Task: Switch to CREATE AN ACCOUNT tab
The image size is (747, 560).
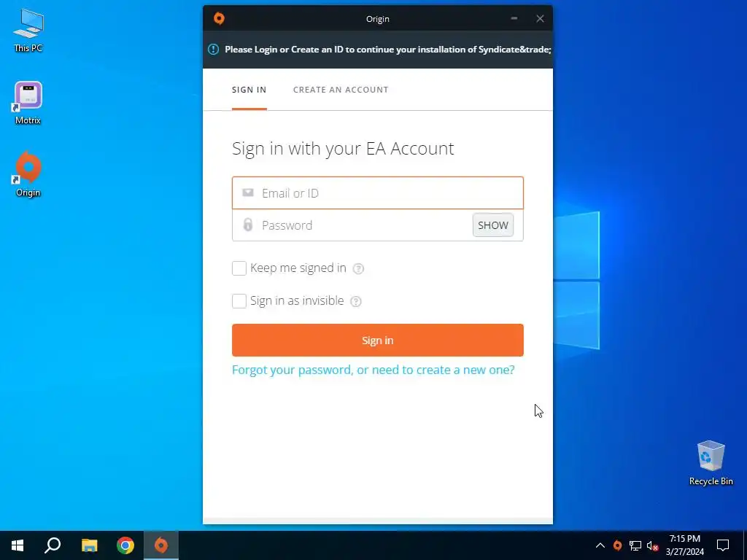Action: point(341,90)
